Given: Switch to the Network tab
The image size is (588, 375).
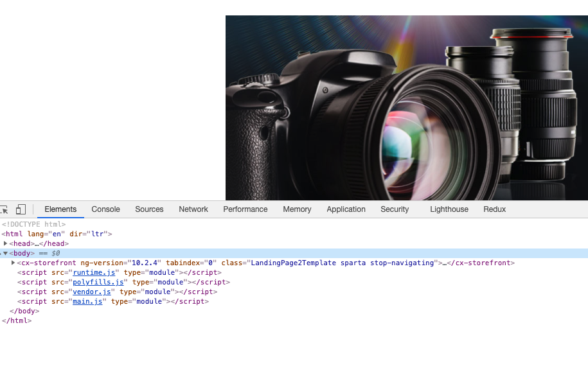Looking at the screenshot, I should (x=193, y=209).
